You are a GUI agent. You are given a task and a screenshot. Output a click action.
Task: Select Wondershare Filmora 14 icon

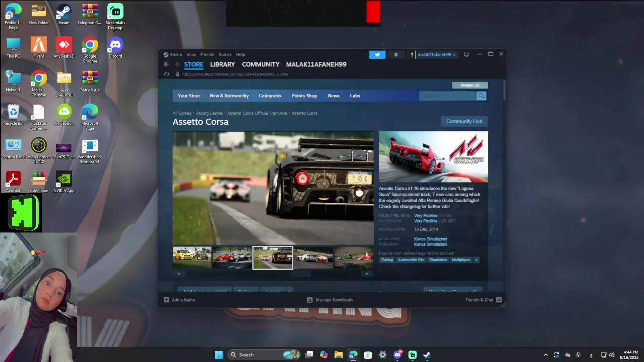pyautogui.click(x=90, y=151)
